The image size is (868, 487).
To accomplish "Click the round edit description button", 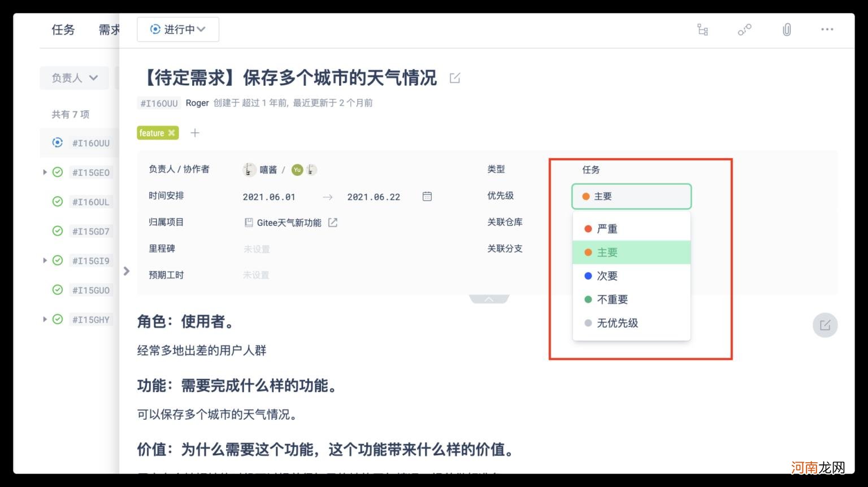I will (x=825, y=325).
